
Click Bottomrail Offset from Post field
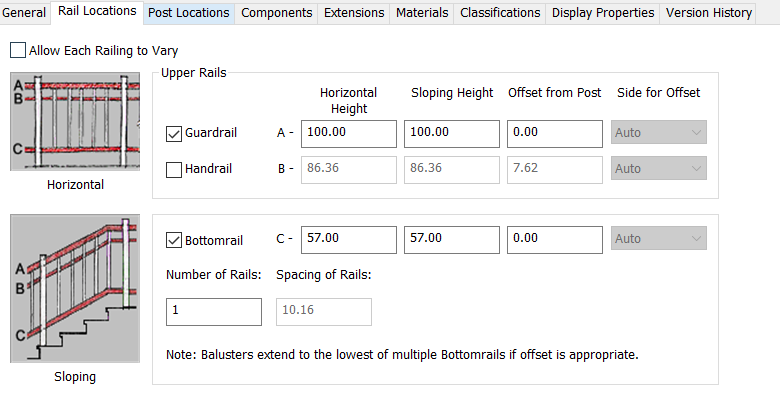tap(555, 240)
